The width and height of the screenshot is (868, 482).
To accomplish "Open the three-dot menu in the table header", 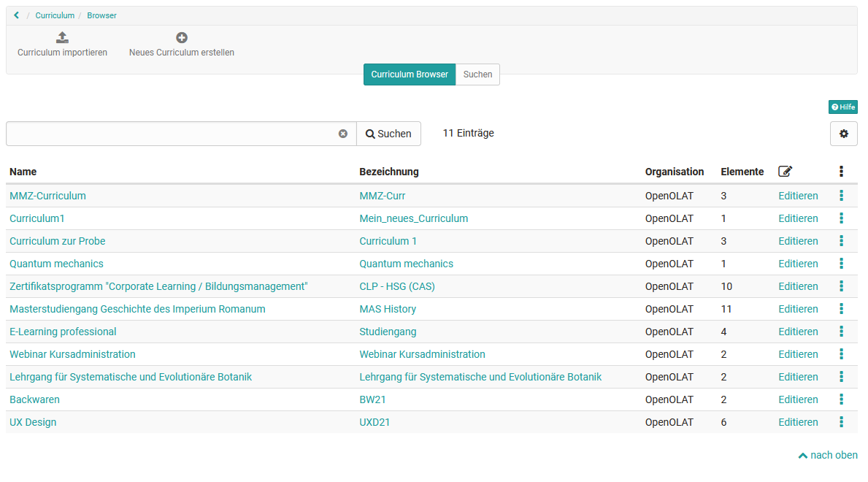I will click(x=841, y=172).
